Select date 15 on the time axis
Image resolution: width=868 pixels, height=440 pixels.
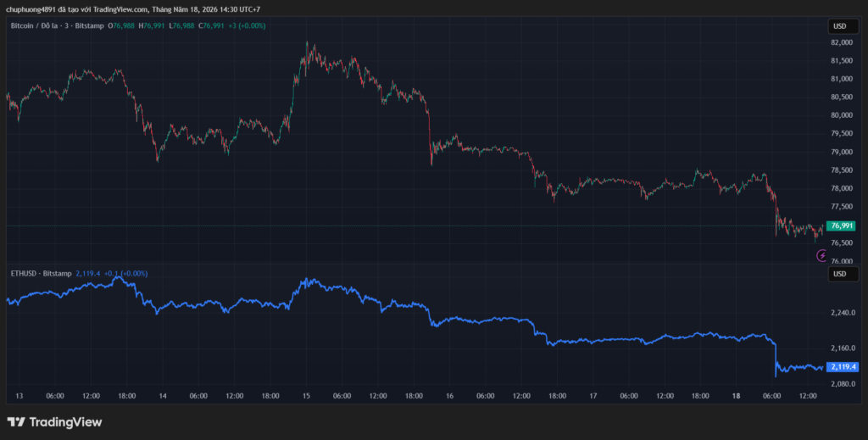coord(306,396)
